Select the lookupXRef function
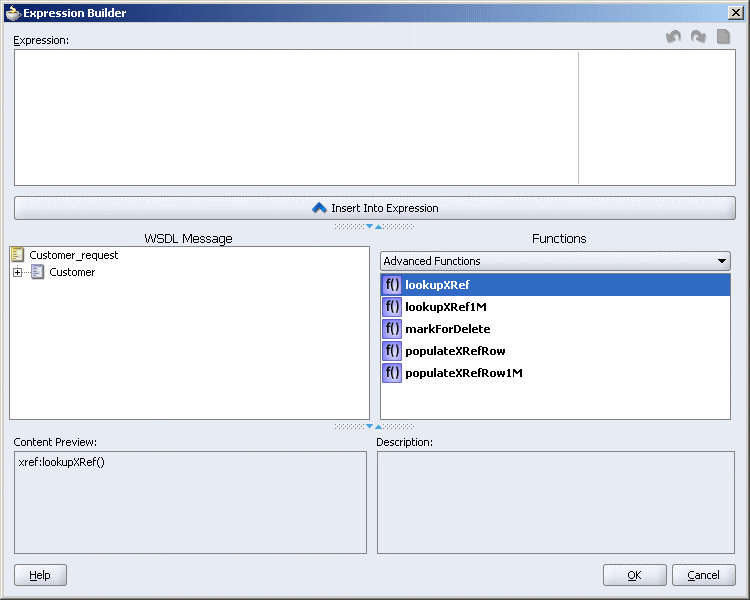Screen dimensions: 750x600 [555, 285]
